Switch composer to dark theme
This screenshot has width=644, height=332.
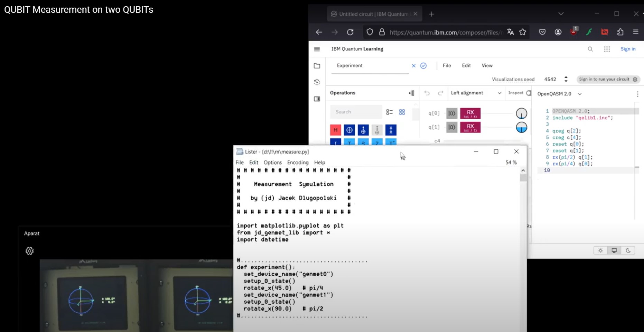pos(628,250)
